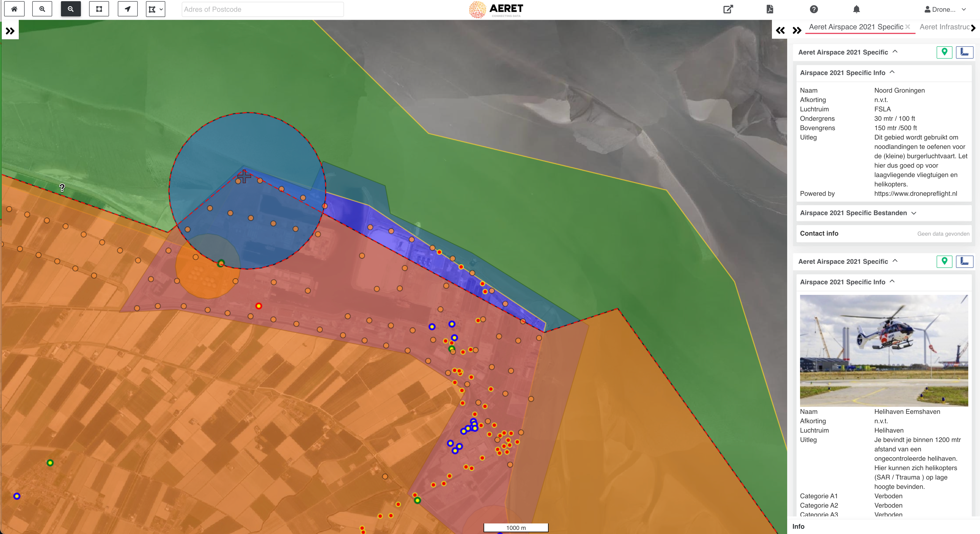Click the green ring marker on circle edge
Screen dimensions: 980x534
[221, 263]
